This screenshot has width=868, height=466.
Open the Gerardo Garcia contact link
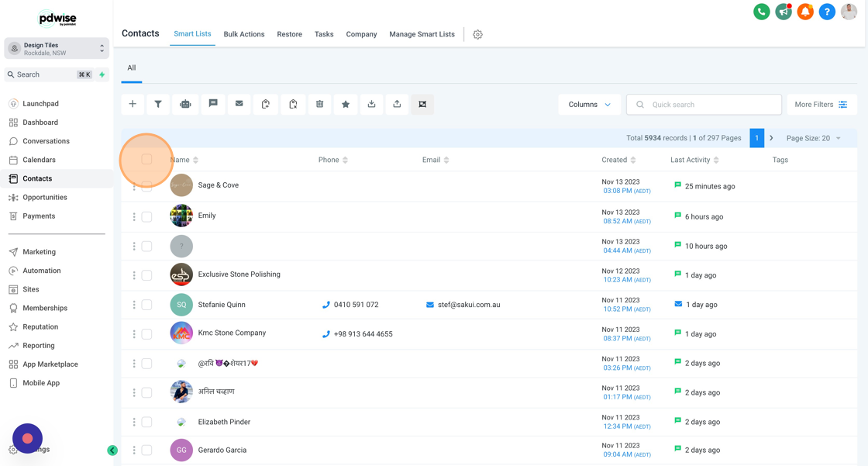coord(222,450)
